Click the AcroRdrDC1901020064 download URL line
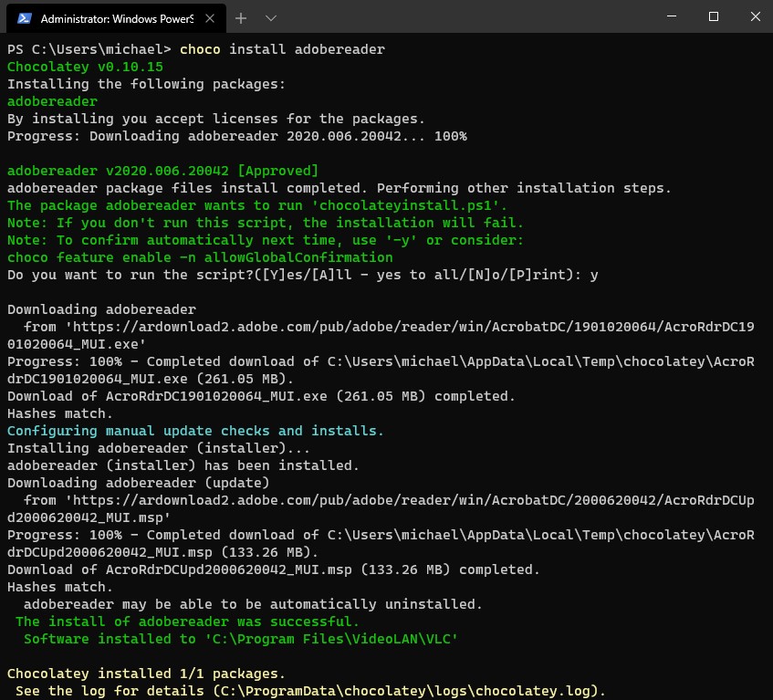 pos(381,335)
